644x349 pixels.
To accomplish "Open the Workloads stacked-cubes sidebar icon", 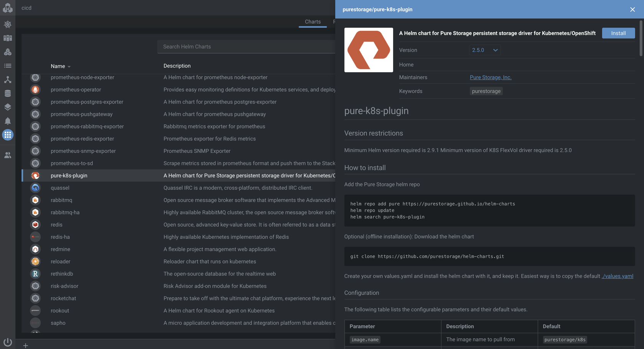I will (8, 52).
